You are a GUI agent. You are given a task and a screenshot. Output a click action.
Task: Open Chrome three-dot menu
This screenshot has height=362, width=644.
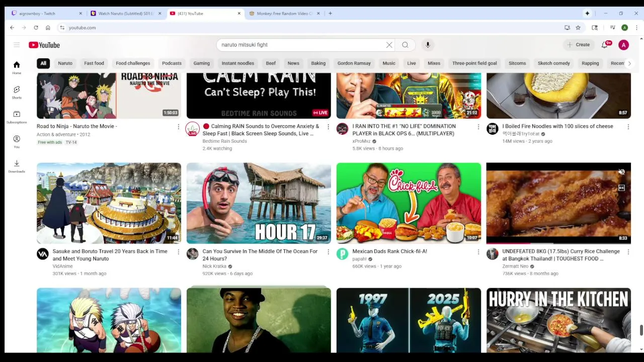[636, 28]
